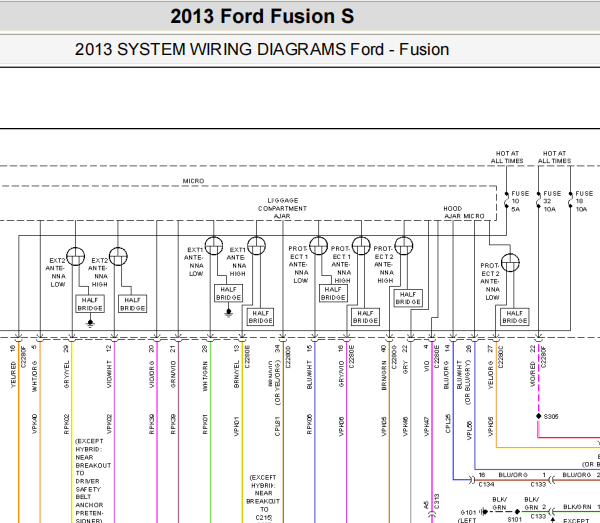
Task: Select the title 2013 Ford Fusion S
Action: pos(262,16)
